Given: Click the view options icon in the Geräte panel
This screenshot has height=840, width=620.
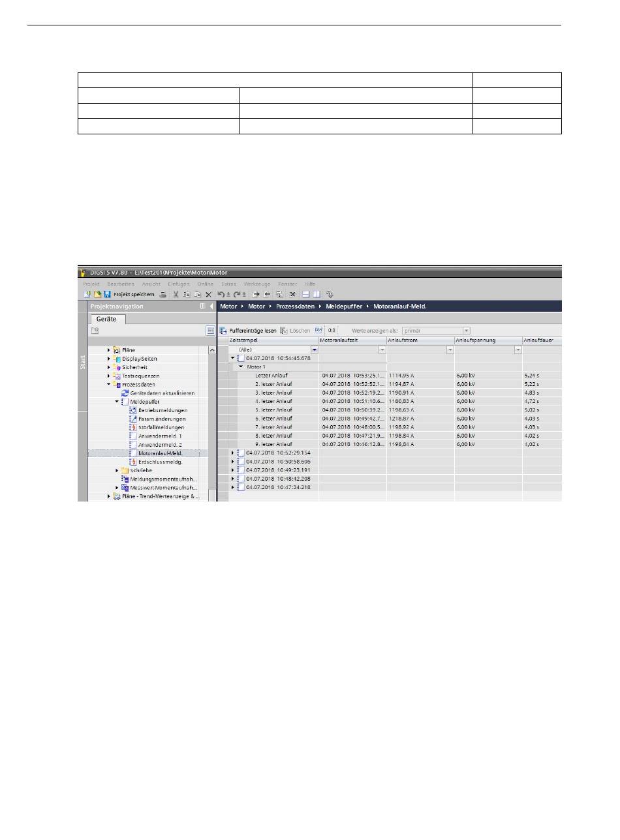Looking at the screenshot, I should point(210,331).
